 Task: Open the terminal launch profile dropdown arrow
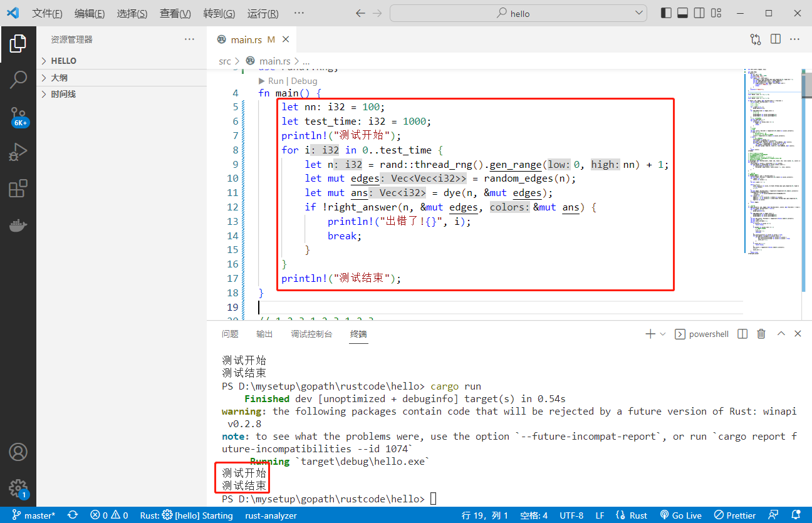click(x=662, y=334)
